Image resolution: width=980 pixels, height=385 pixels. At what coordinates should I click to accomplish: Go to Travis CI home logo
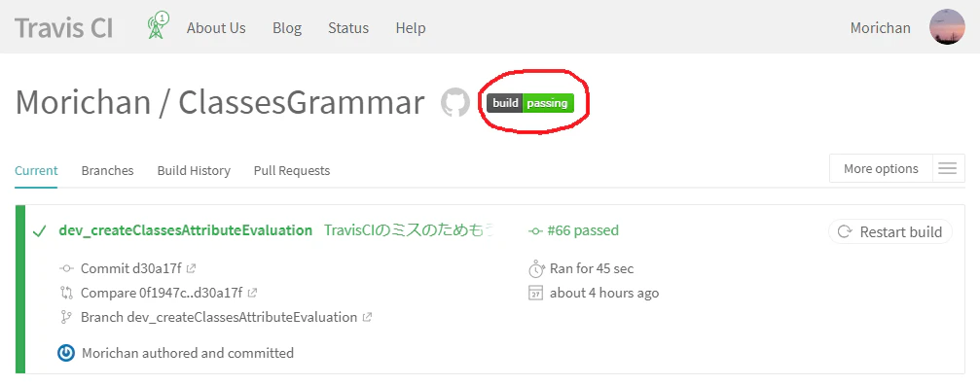(64, 27)
